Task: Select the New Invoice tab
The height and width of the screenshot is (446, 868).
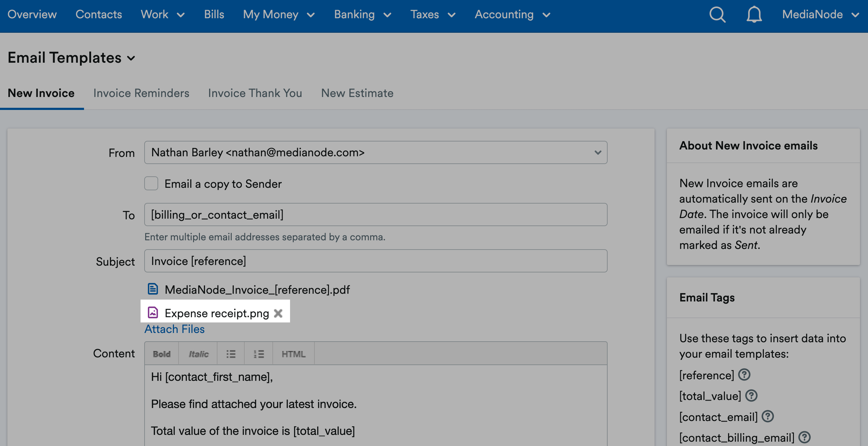Action: pyautogui.click(x=41, y=93)
